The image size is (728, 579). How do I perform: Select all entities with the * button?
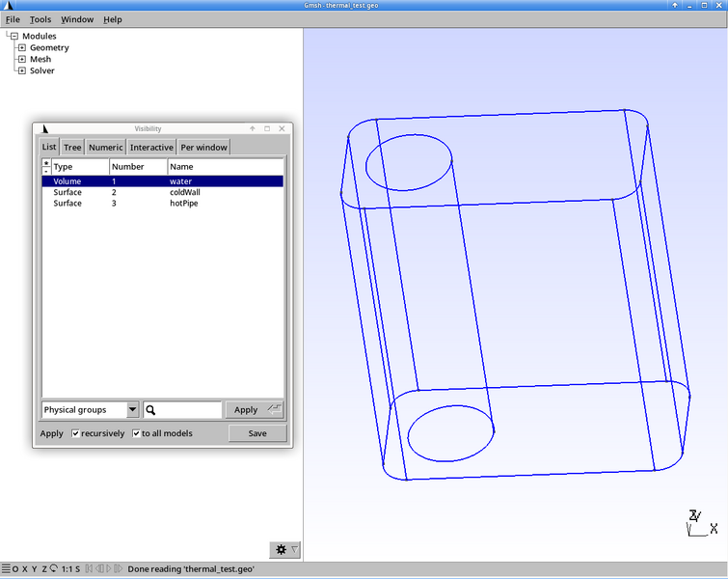click(x=46, y=163)
